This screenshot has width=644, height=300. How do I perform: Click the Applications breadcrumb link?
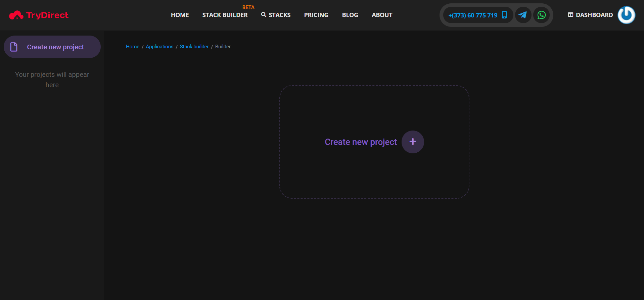click(159, 47)
